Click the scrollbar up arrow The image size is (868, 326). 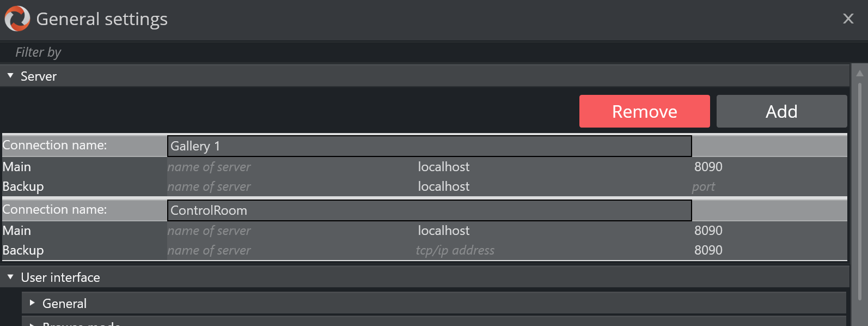click(x=860, y=73)
